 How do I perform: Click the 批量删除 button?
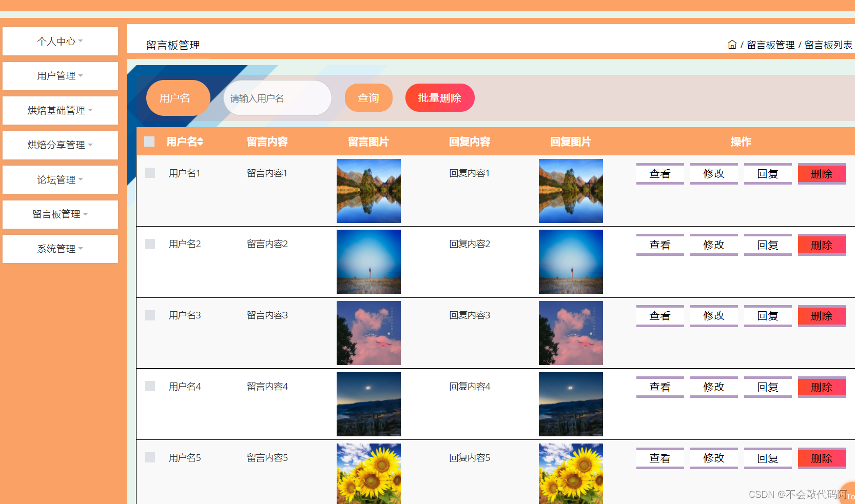click(439, 97)
